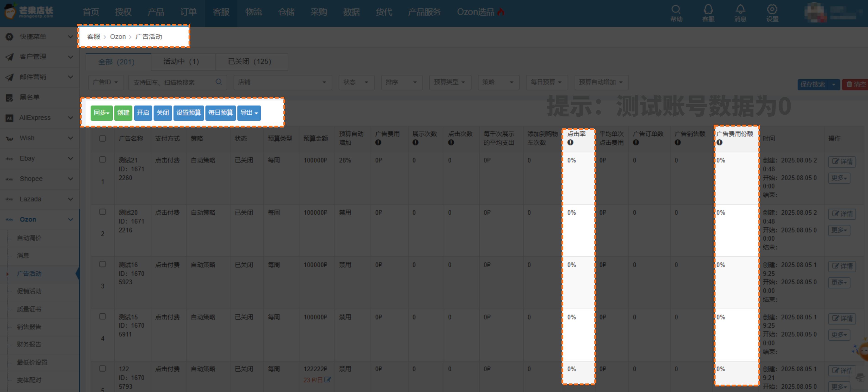Viewport: 868px width, 392px height.
Task: Open 自动调价 in the Ozon submenu
Action: pyautogui.click(x=29, y=238)
